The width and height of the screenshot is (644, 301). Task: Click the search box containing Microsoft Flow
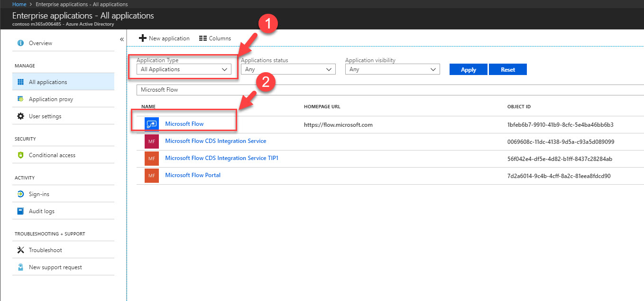[x=390, y=90]
